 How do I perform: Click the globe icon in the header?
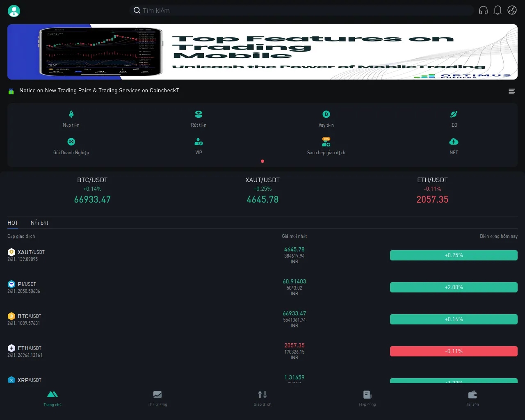[512, 10]
